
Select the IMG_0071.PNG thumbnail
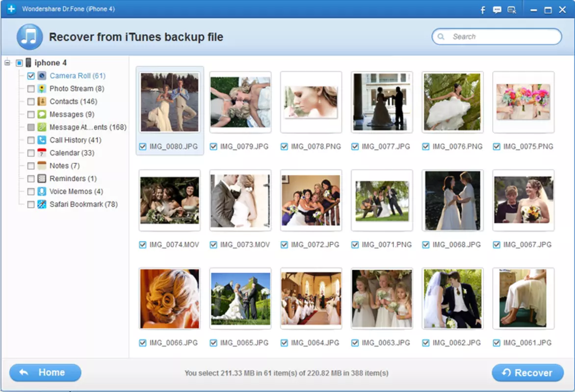coord(382,200)
